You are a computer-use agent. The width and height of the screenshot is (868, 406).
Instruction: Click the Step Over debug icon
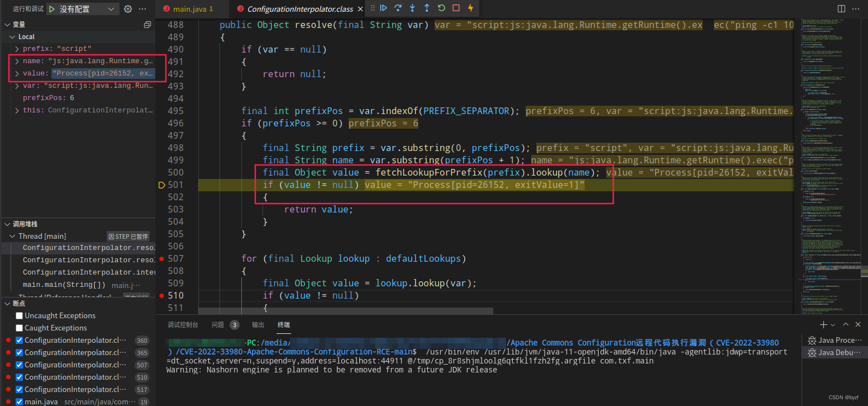point(398,8)
